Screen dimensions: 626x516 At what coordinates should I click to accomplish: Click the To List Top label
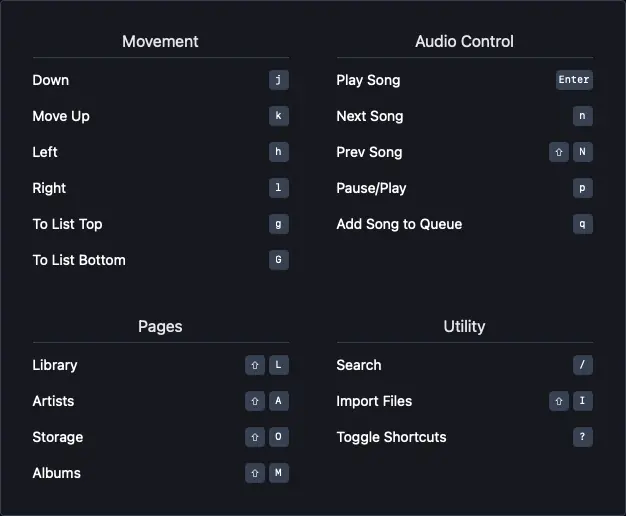click(x=67, y=224)
